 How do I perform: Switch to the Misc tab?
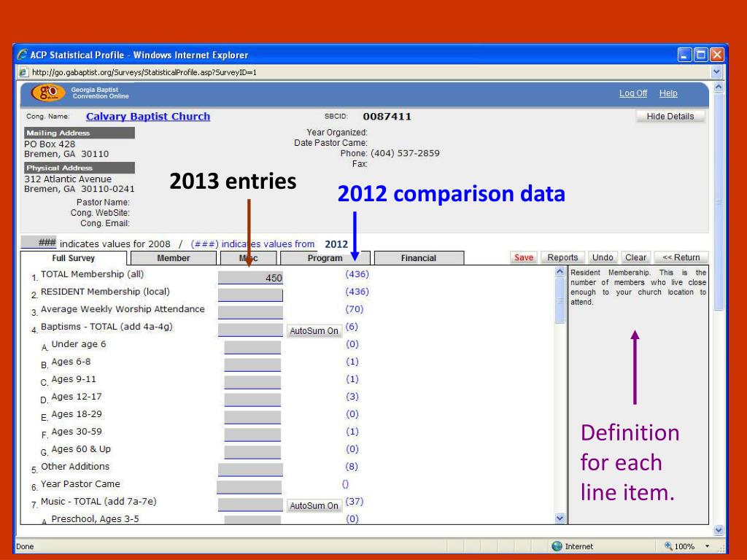248,258
